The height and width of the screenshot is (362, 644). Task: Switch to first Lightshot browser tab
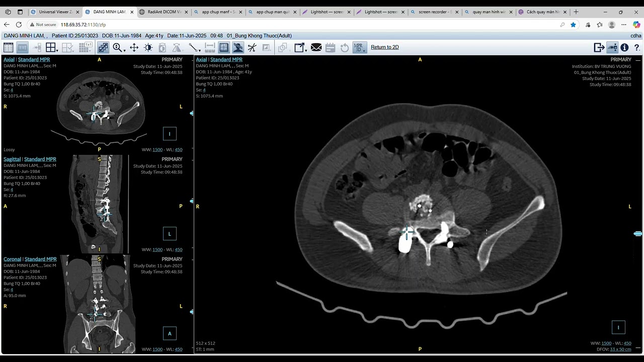(x=326, y=12)
